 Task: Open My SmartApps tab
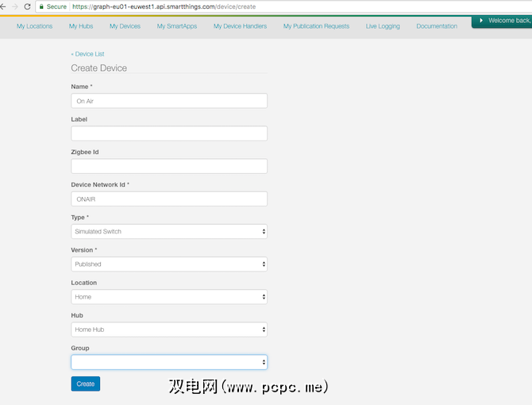tap(177, 26)
